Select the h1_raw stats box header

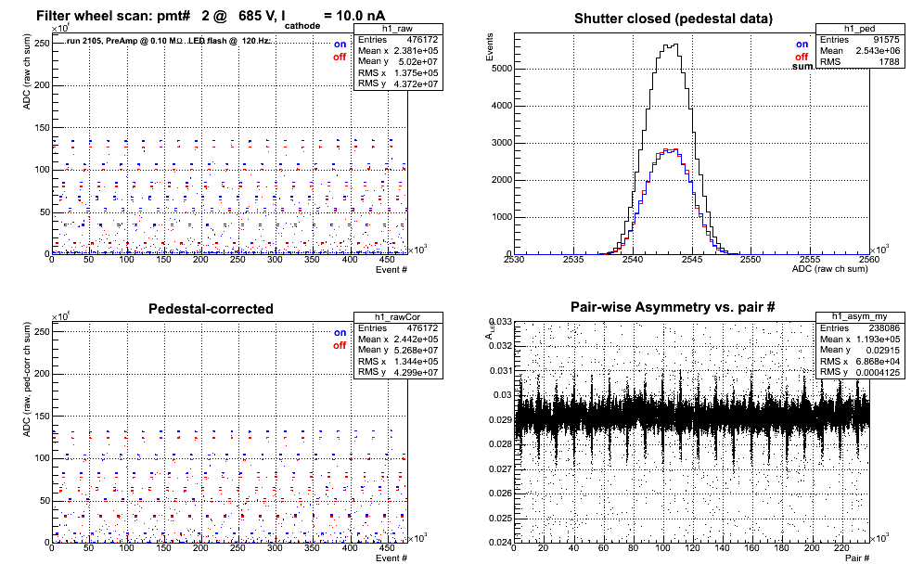pyautogui.click(x=398, y=29)
